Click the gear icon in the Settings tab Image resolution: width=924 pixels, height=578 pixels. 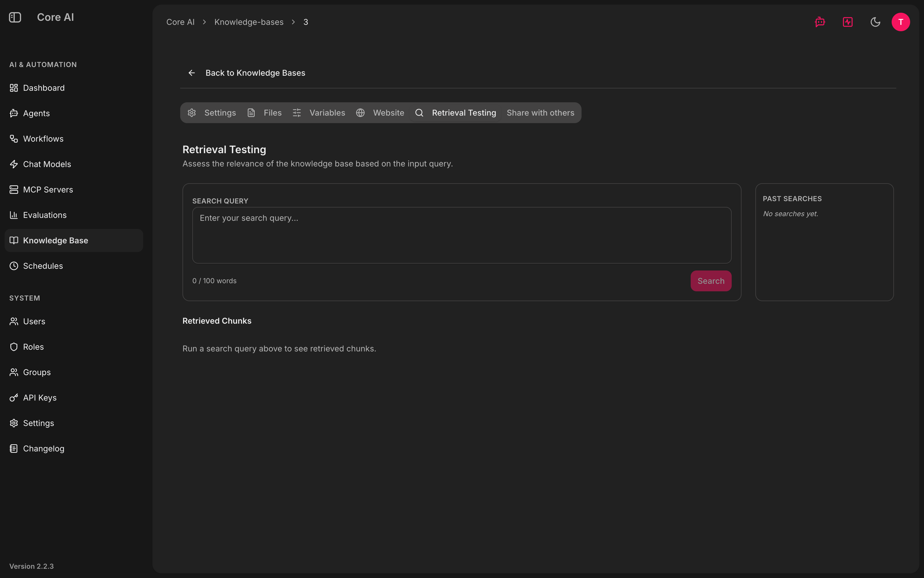coord(192,113)
